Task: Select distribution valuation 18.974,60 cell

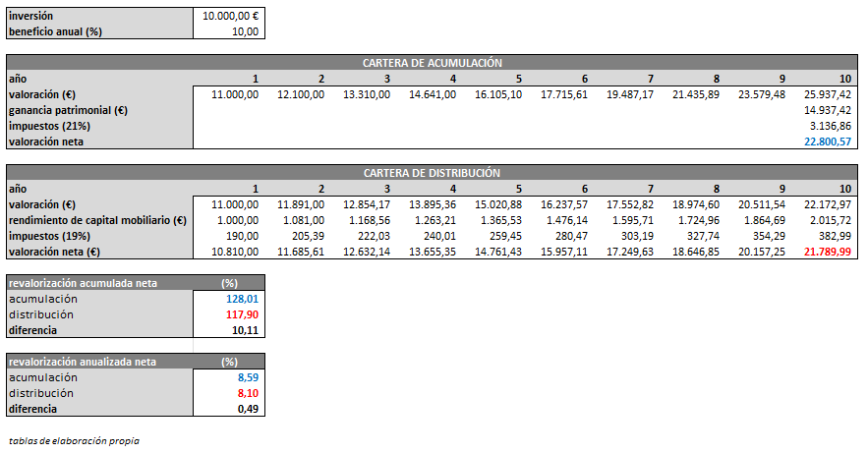Action: click(696, 204)
